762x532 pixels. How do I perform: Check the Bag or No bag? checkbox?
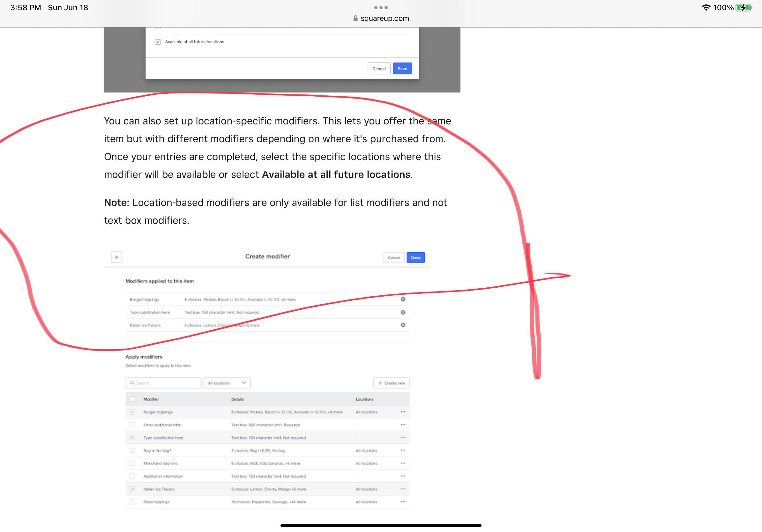coord(132,450)
